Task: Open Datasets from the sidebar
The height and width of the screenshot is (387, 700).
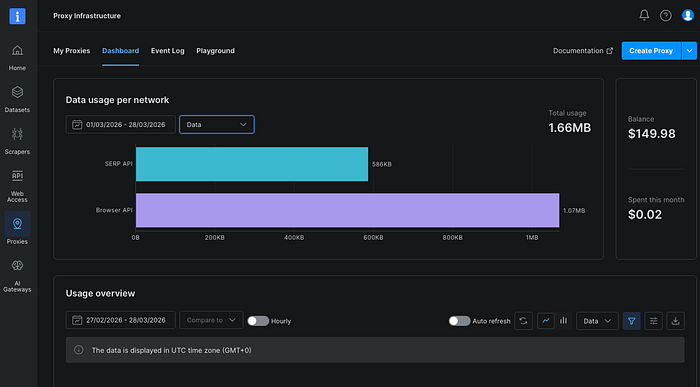Action: pyautogui.click(x=17, y=100)
